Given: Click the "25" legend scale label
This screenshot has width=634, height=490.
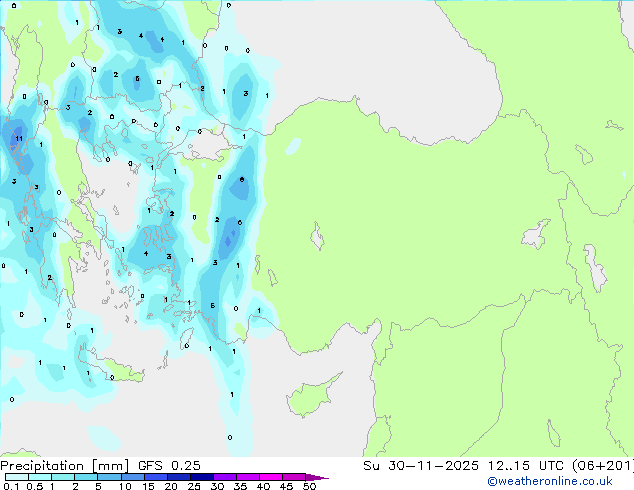Looking at the screenshot, I should tap(194, 486).
